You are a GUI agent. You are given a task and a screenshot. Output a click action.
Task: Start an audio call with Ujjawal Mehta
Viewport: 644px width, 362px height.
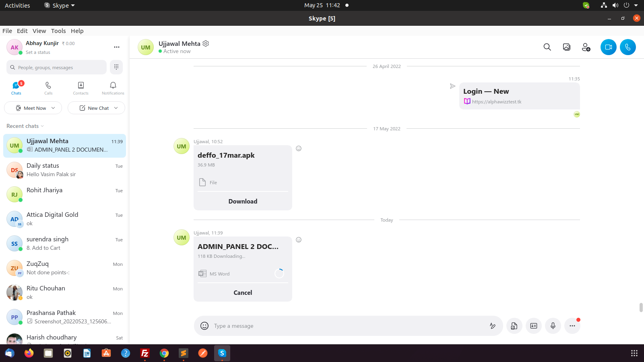(x=627, y=47)
